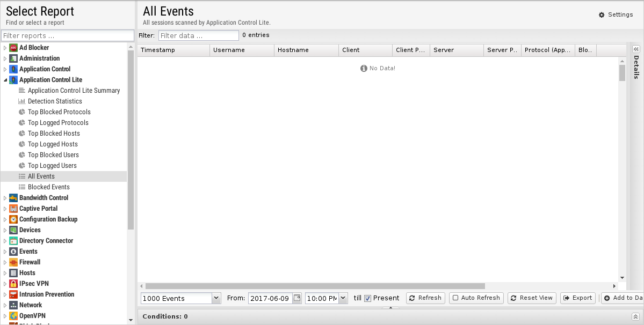The height and width of the screenshot is (325, 644).
Task: Select the Top Blocked Hosts report
Action: [64, 133]
